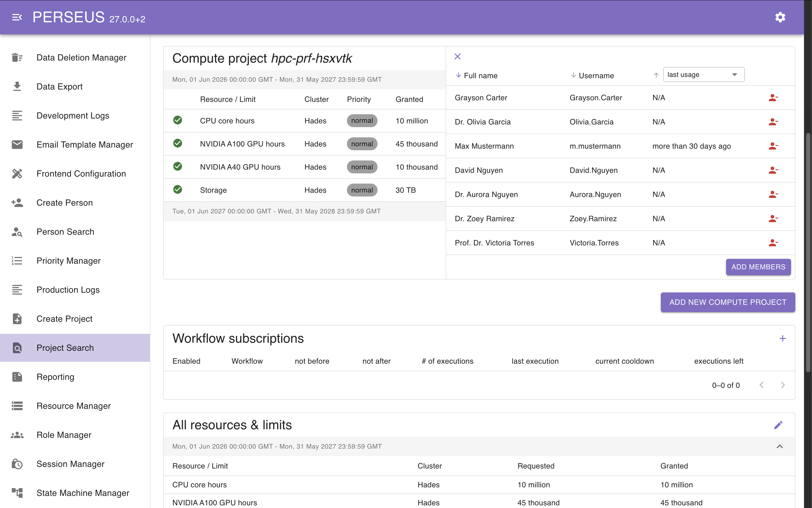Open Email Template Manager in sidebar
The height and width of the screenshot is (508, 812).
(75, 145)
